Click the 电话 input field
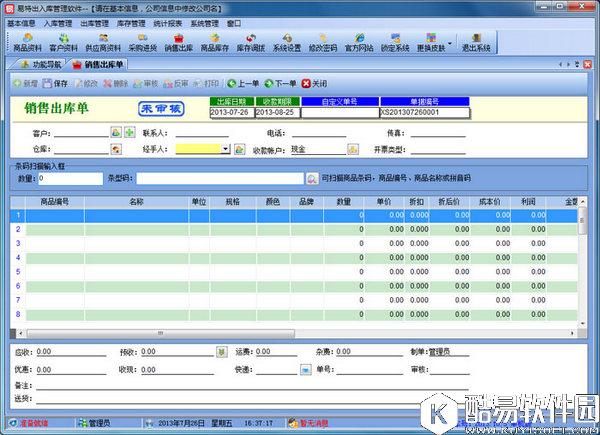Screen dimensions: 600x435 click(x=319, y=133)
